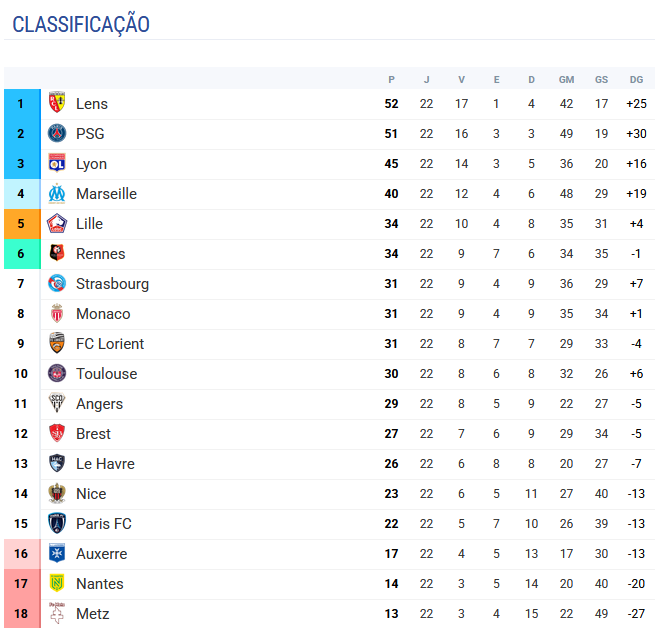This screenshot has height=628, width=655.
Task: Click the Rennes club logo
Action: point(57,253)
